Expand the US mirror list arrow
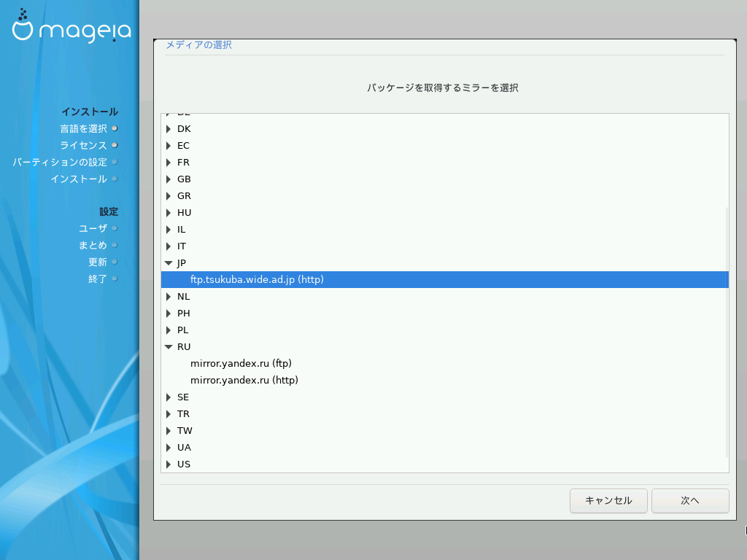The width and height of the screenshot is (747, 560). point(169,464)
